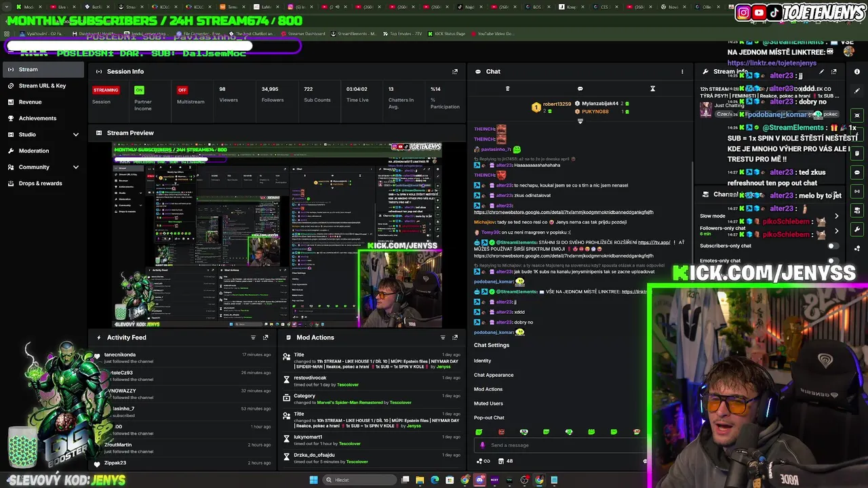The width and height of the screenshot is (868, 488).
Task: Click the OFF Multistream badge
Action: coord(182,89)
